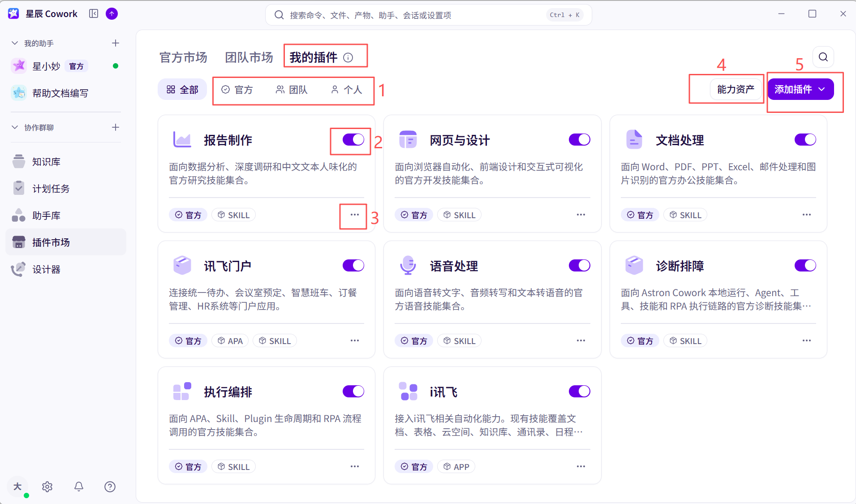The image size is (856, 504).
Task: Collapse the 协作群聊 section chevron
Action: pos(15,127)
